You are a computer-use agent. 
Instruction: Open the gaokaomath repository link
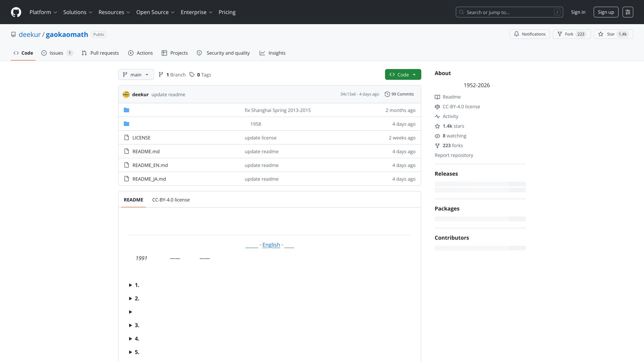(x=67, y=35)
